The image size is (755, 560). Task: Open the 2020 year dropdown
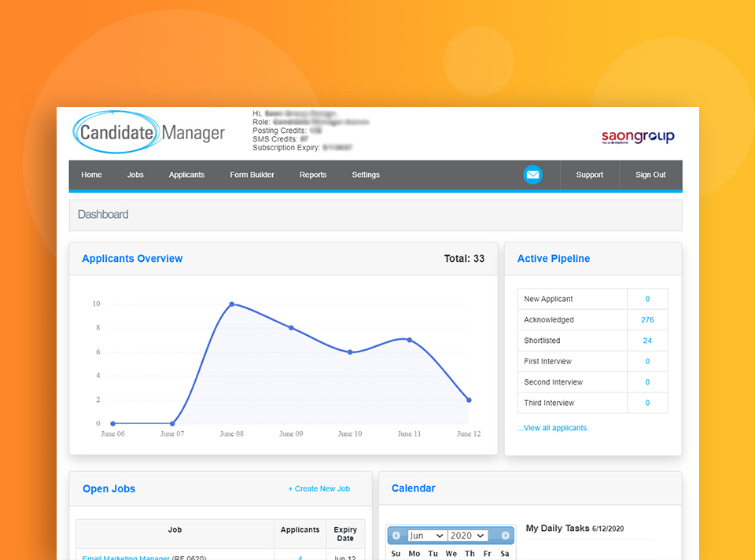(x=469, y=535)
